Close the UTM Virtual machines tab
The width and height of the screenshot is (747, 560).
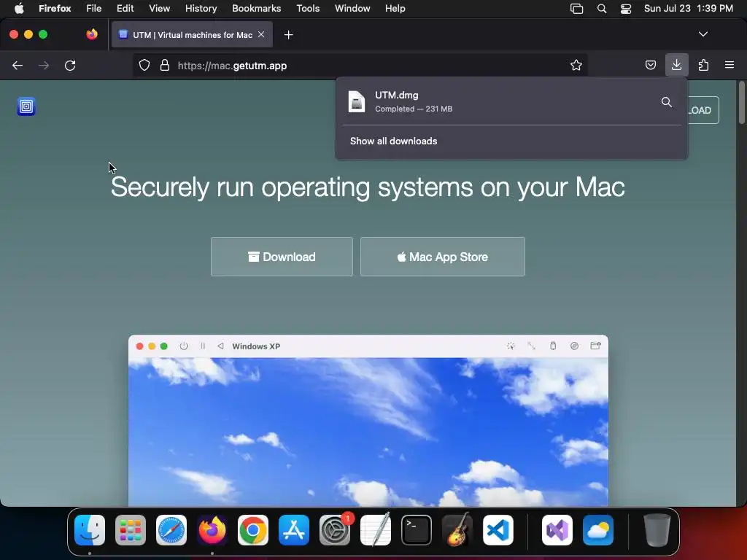pyautogui.click(x=261, y=35)
